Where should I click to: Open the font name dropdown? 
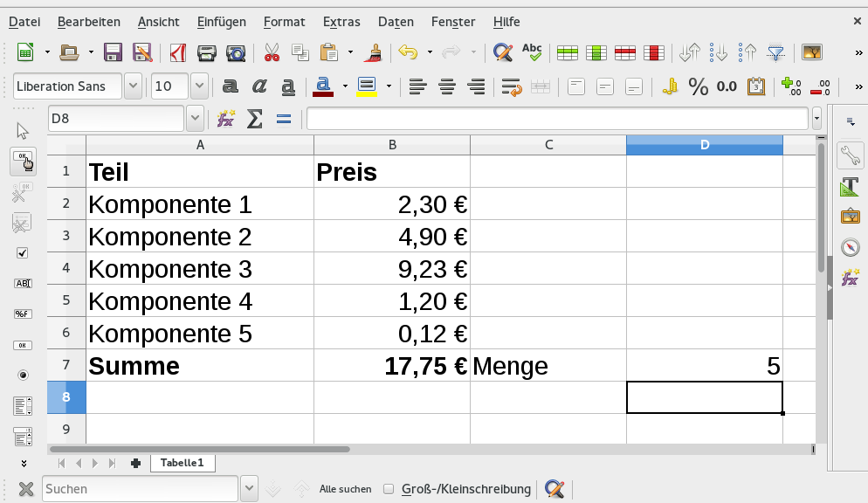(133, 86)
